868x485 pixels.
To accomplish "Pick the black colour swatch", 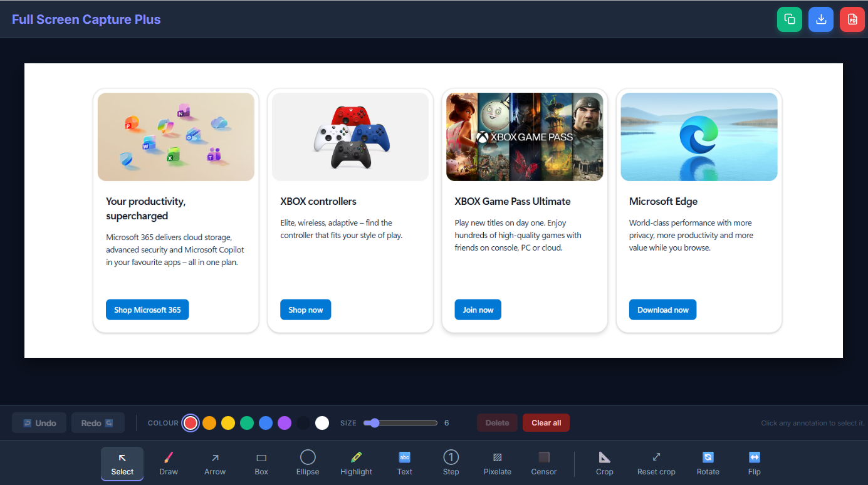I will pos(303,423).
